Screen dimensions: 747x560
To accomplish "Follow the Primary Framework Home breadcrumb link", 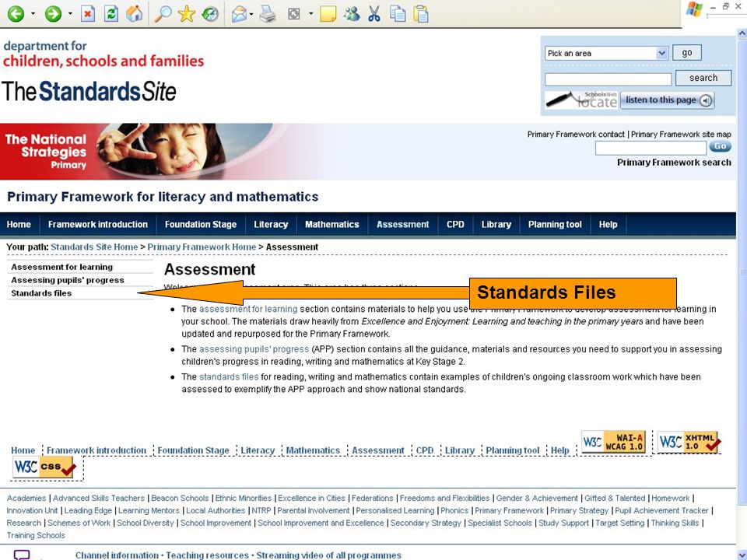I will coord(202,247).
